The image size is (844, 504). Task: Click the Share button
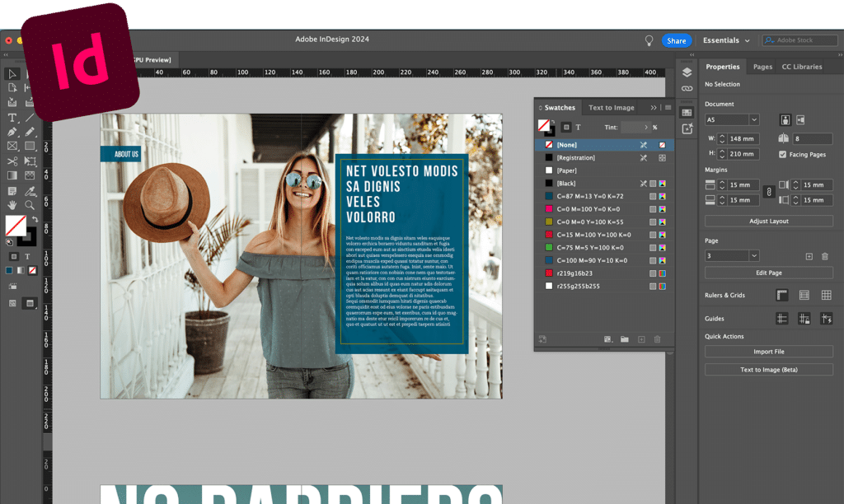(x=676, y=40)
